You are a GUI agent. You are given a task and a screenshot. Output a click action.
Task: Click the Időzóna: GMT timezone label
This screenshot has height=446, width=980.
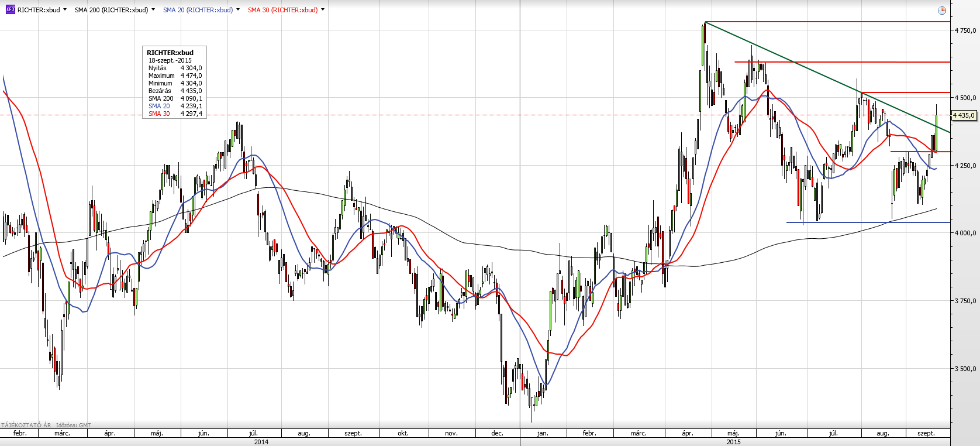click(x=74, y=426)
